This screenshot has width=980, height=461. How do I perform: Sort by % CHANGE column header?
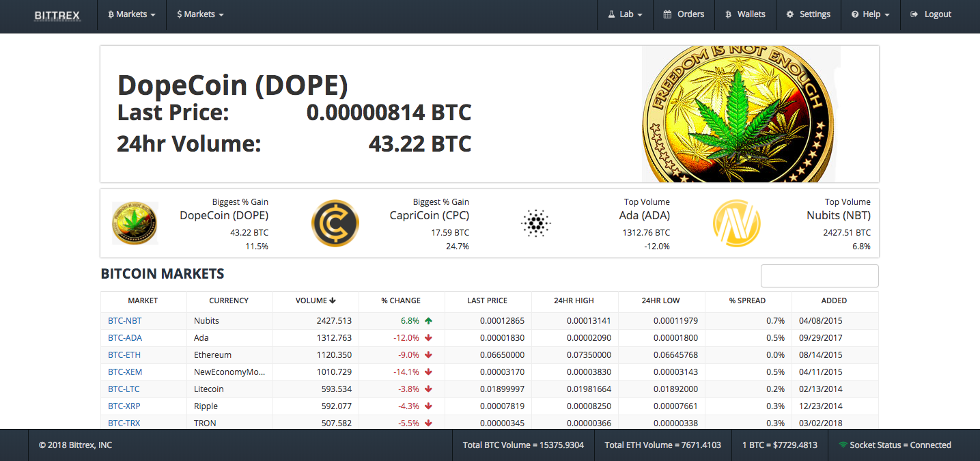(x=401, y=301)
